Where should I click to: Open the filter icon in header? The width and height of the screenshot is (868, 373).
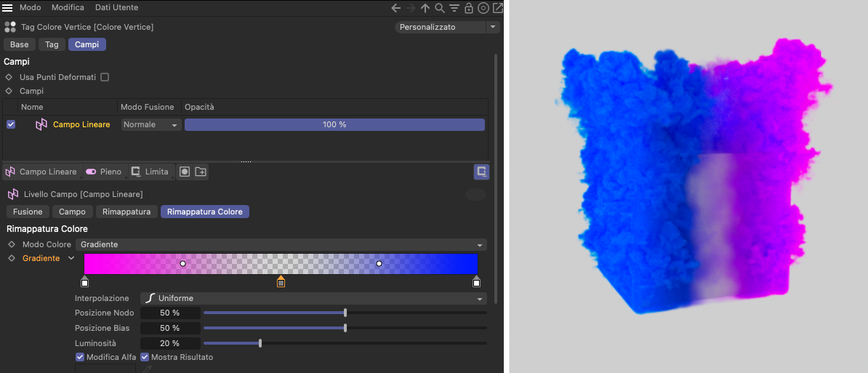pyautogui.click(x=454, y=8)
